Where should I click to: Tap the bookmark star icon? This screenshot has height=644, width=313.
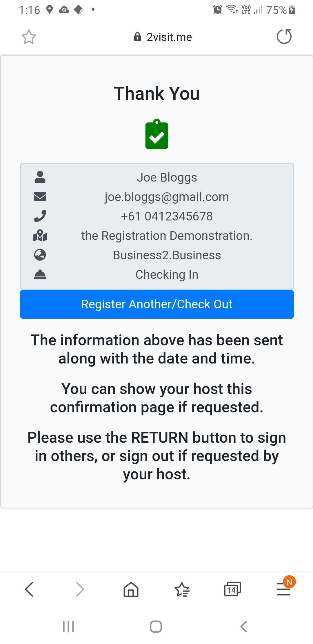pyautogui.click(x=29, y=37)
